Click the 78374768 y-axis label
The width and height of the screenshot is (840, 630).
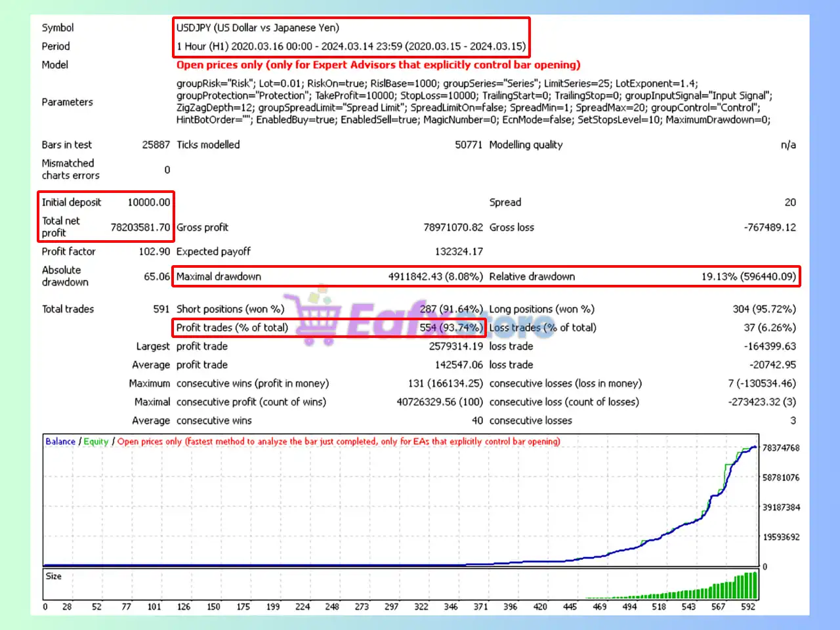[x=780, y=448]
